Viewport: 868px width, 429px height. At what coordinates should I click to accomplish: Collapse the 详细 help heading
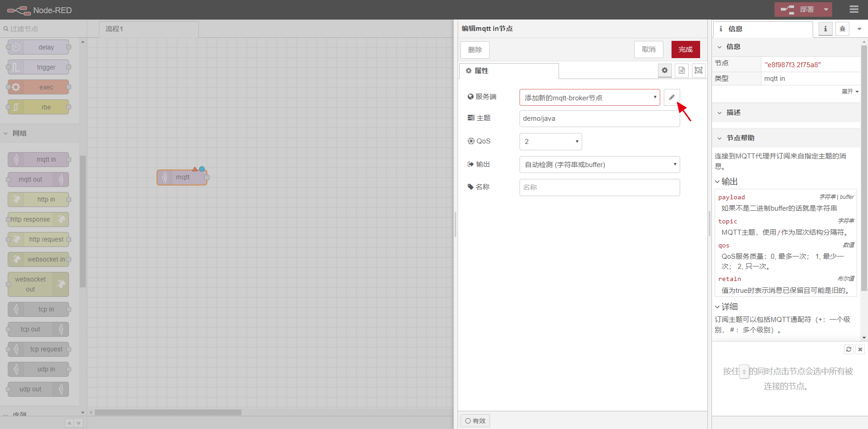click(x=726, y=307)
